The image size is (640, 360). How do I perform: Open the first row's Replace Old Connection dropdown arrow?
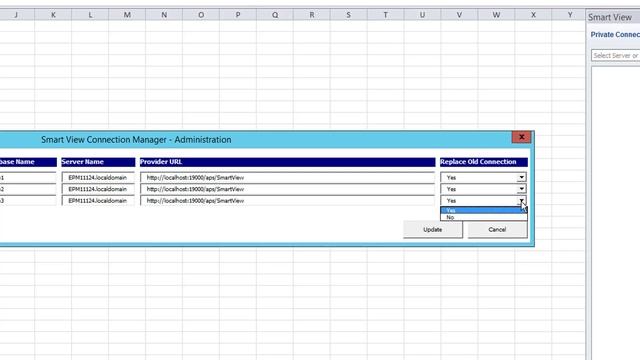click(521, 178)
